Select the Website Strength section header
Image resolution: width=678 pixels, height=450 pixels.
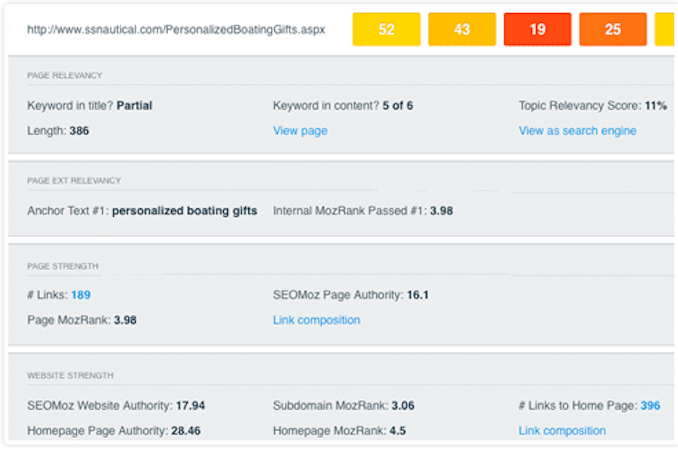[x=70, y=376]
